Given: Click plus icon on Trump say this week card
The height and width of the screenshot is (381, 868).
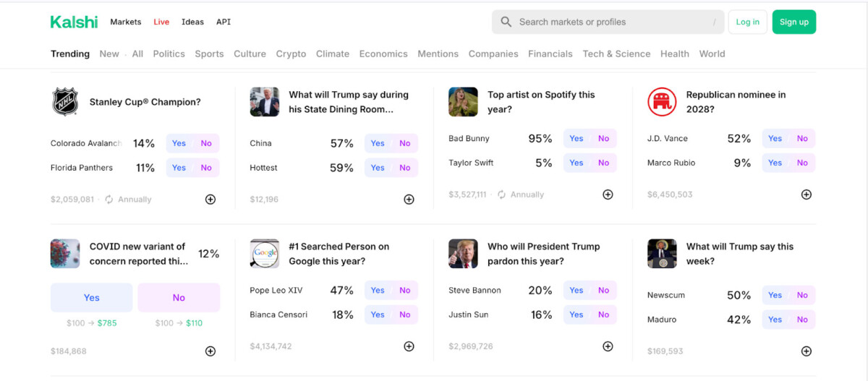Looking at the screenshot, I should click(x=807, y=351).
